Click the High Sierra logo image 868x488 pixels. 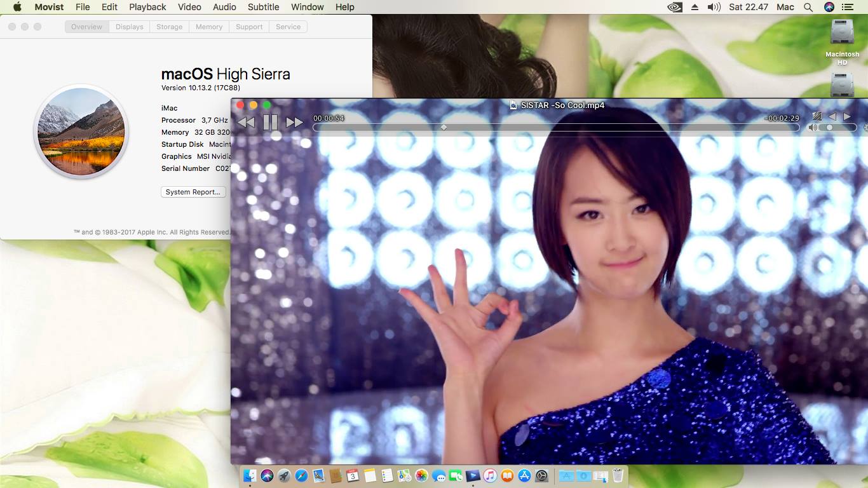click(x=81, y=132)
